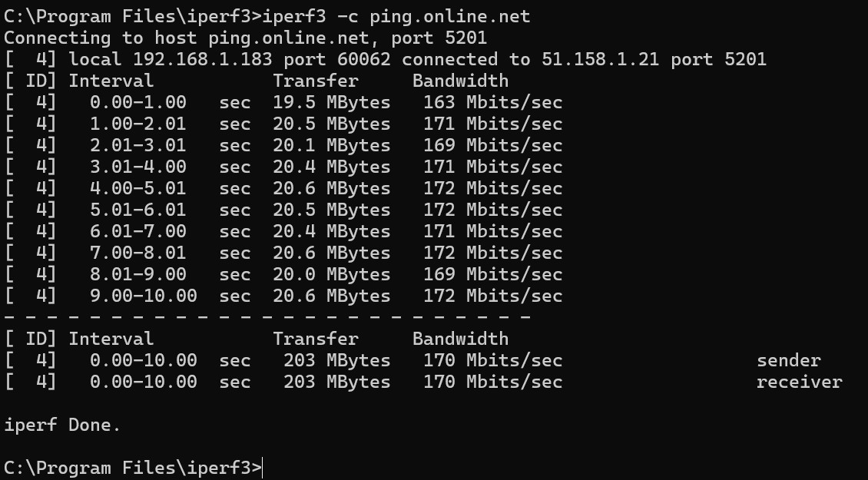
Task: Click the first Bandwidth column header
Action: click(461, 81)
